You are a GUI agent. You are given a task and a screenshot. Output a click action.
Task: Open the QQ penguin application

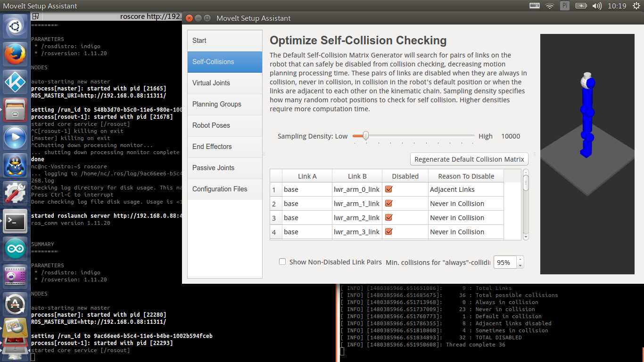pyautogui.click(x=16, y=165)
